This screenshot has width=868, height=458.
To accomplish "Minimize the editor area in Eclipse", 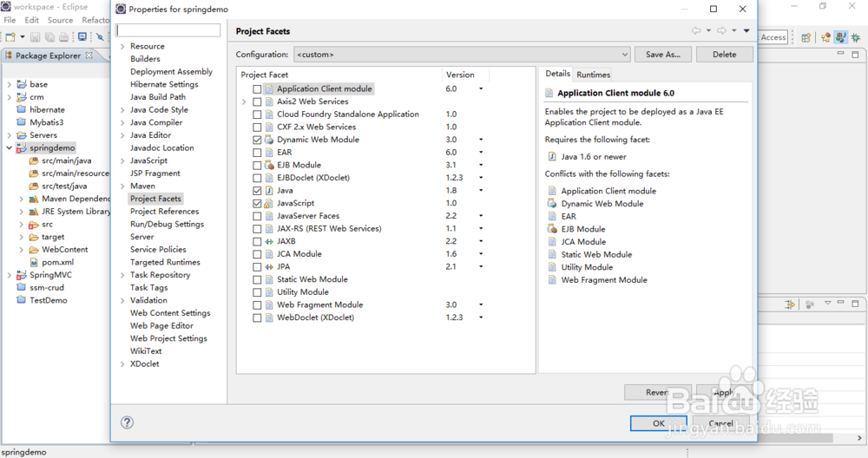I will 841,54.
